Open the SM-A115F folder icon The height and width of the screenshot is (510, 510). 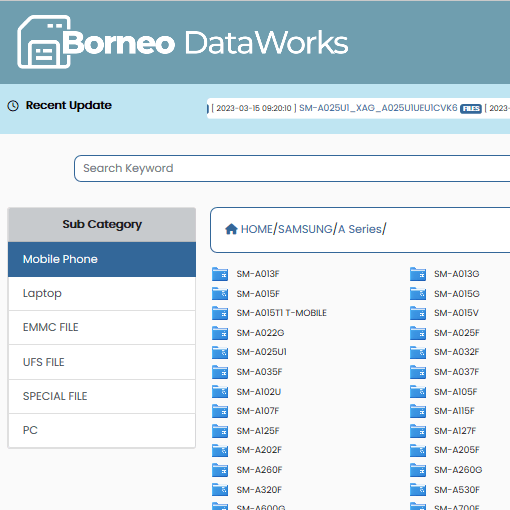[x=418, y=411]
